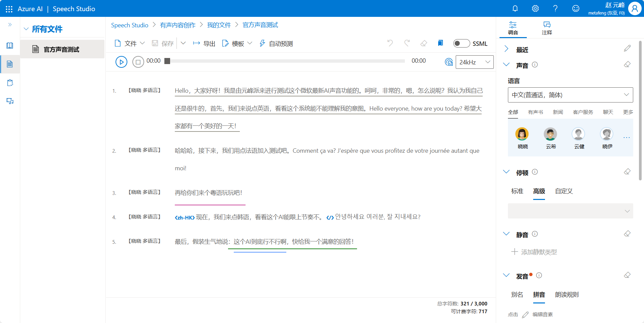Click the toolbar eraser icon
The width and height of the screenshot is (644, 323).
[x=424, y=43]
